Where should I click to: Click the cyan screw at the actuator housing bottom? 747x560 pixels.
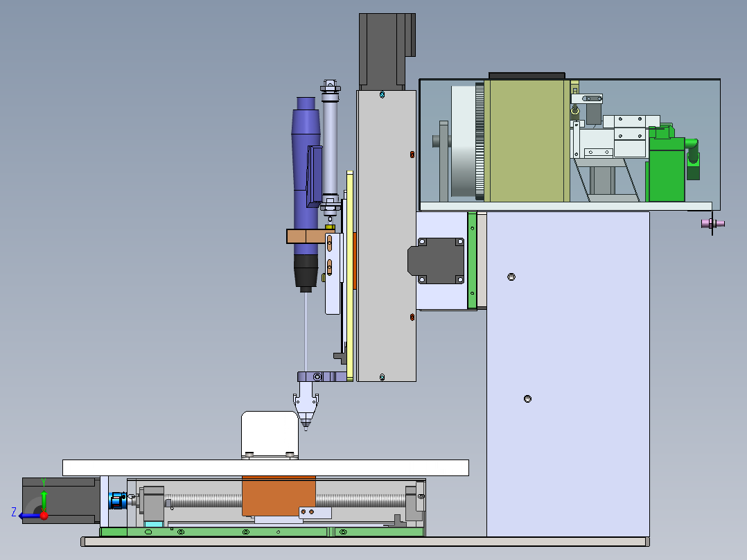tap(382, 377)
